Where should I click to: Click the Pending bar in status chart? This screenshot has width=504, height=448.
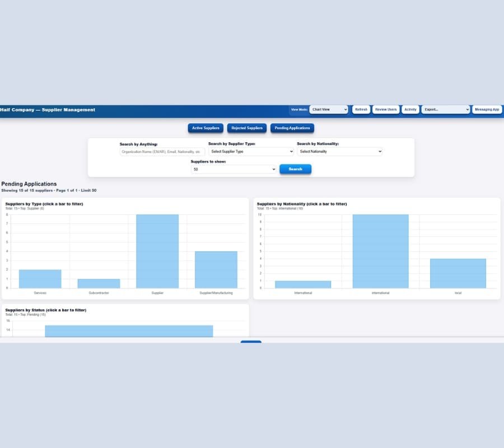click(x=129, y=330)
